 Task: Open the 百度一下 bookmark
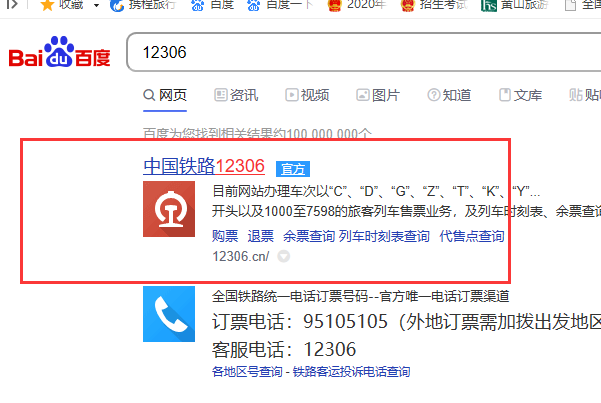[279, 5]
